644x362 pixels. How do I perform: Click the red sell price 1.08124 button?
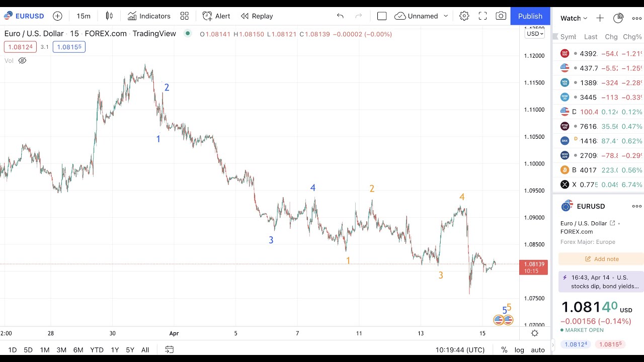click(20, 47)
